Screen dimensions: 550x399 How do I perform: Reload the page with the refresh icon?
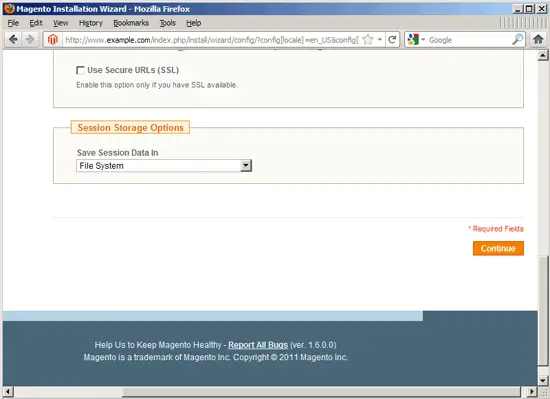392,39
